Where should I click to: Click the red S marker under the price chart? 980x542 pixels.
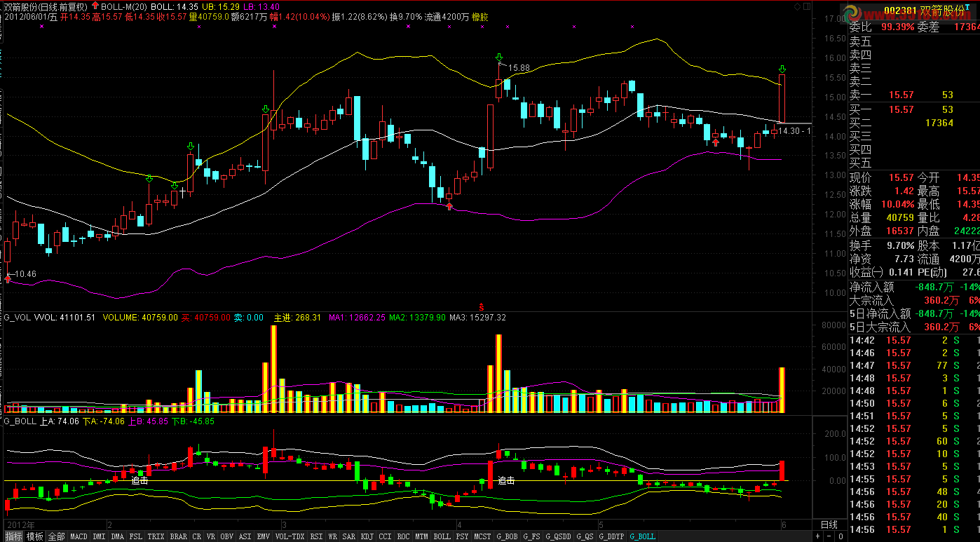coord(482,307)
